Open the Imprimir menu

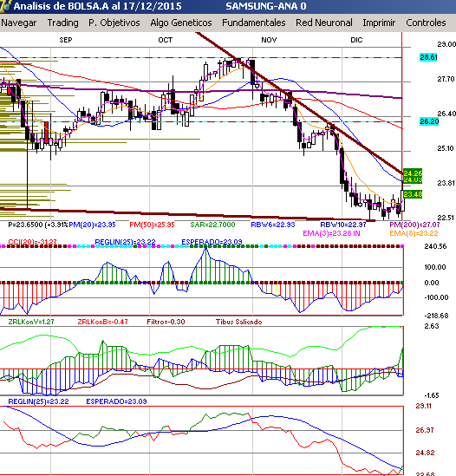[379, 23]
